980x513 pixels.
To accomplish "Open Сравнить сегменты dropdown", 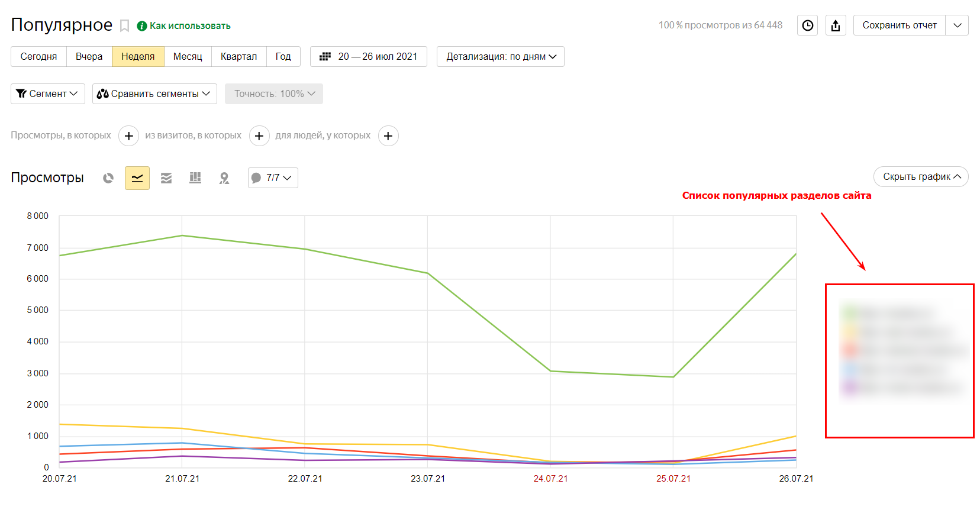I will point(154,94).
